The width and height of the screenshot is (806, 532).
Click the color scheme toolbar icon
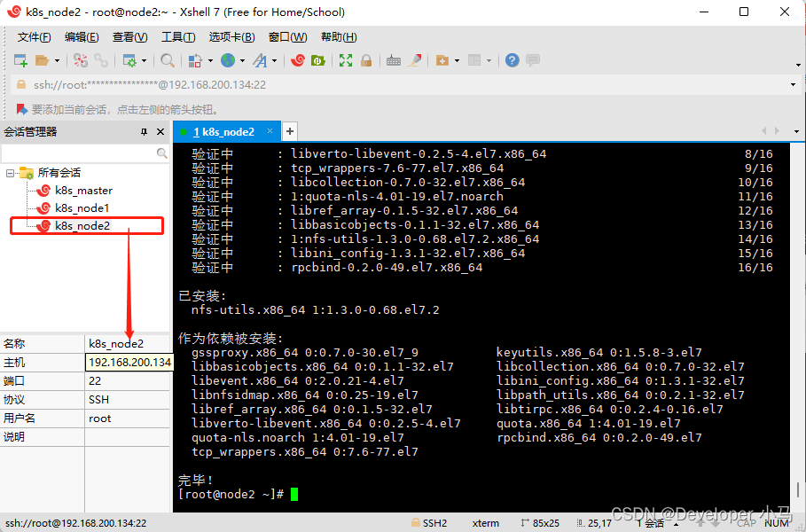pos(195,60)
